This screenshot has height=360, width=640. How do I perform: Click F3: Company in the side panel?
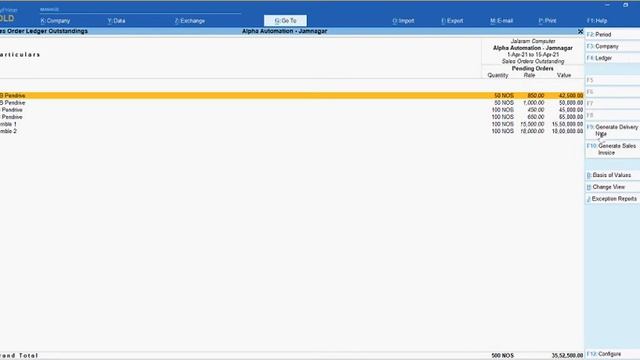pos(612,47)
